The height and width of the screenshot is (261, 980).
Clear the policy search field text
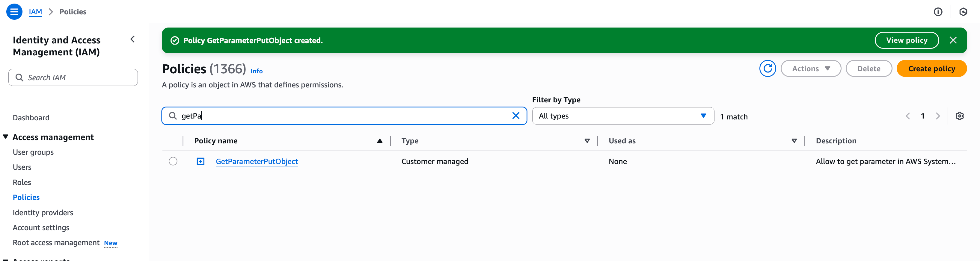515,116
